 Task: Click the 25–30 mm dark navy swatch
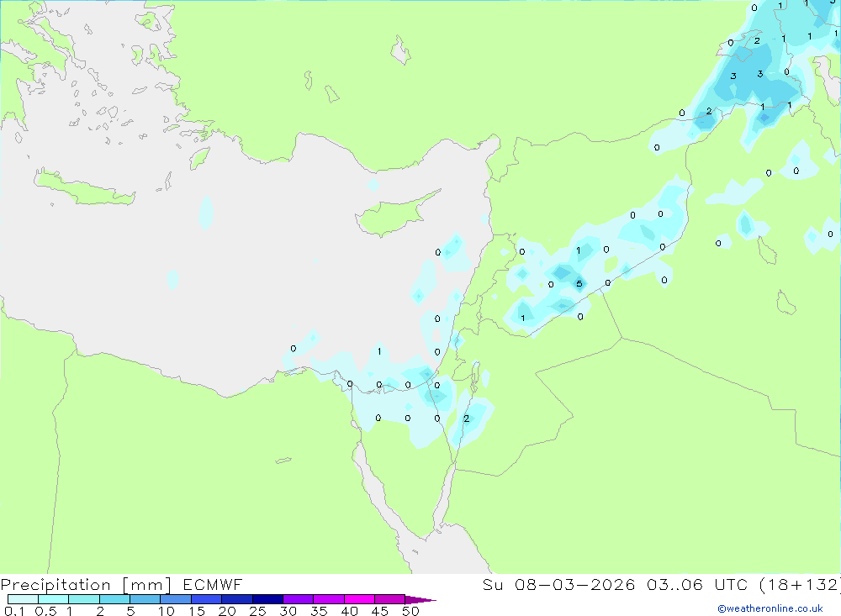267,599
